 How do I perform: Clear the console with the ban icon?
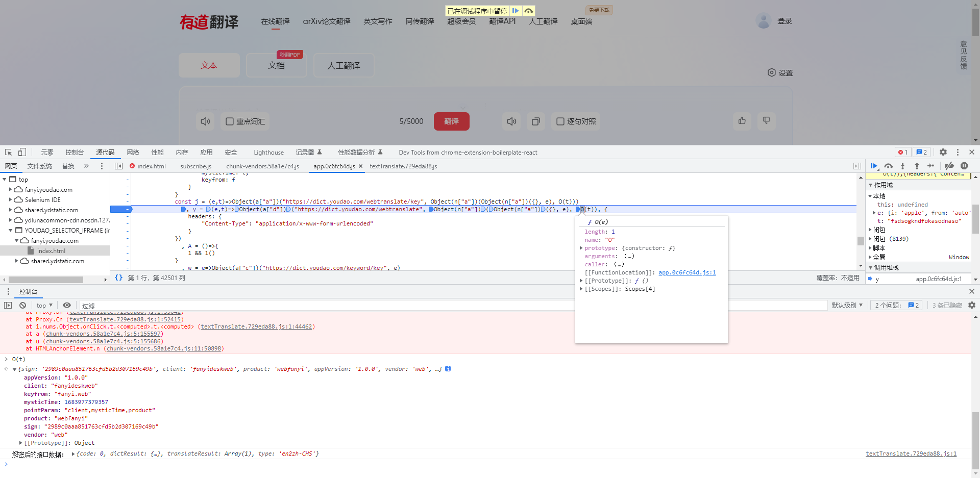point(22,305)
